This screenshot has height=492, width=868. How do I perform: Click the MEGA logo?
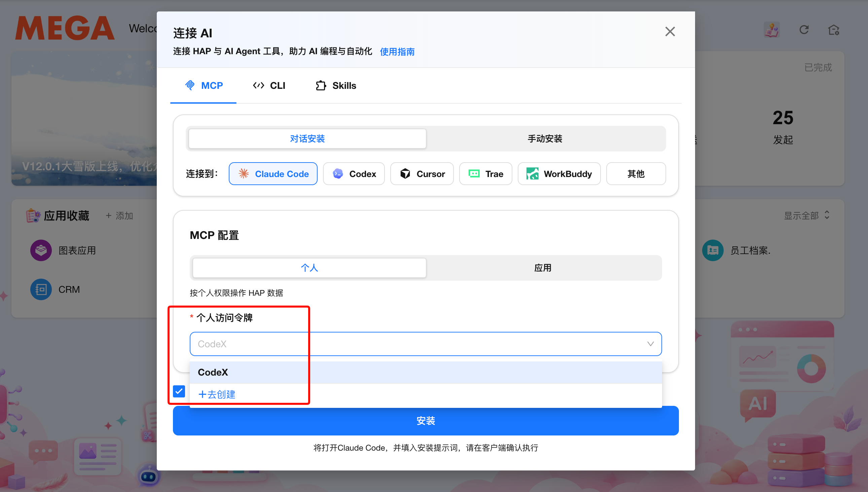[65, 28]
